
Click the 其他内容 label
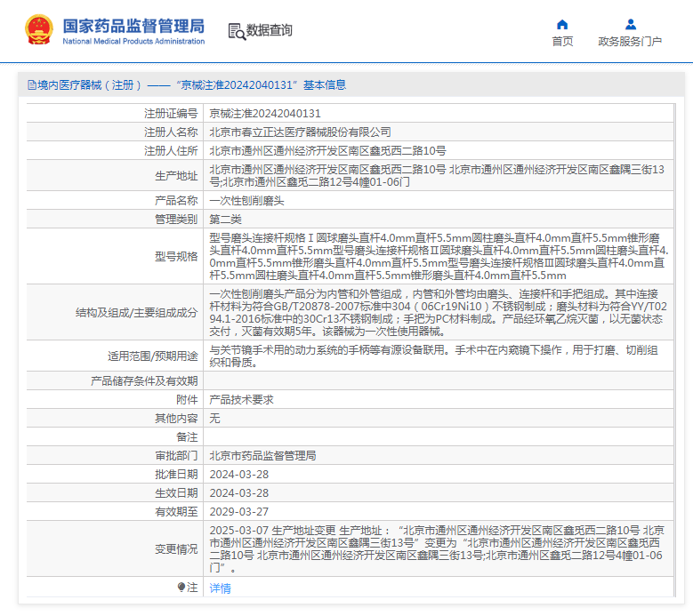pos(176,418)
